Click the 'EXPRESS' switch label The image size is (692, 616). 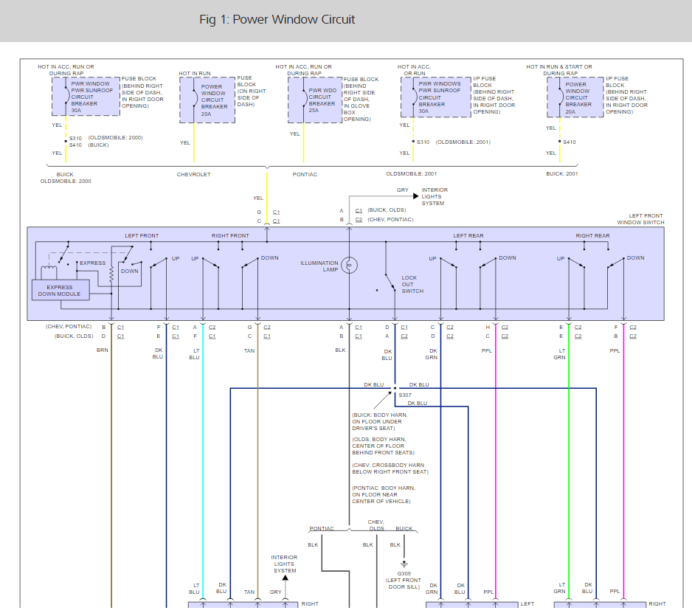pos(93,263)
